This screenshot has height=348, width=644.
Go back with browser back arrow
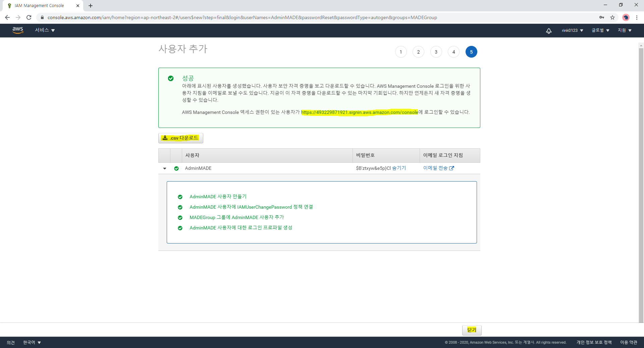tap(7, 17)
